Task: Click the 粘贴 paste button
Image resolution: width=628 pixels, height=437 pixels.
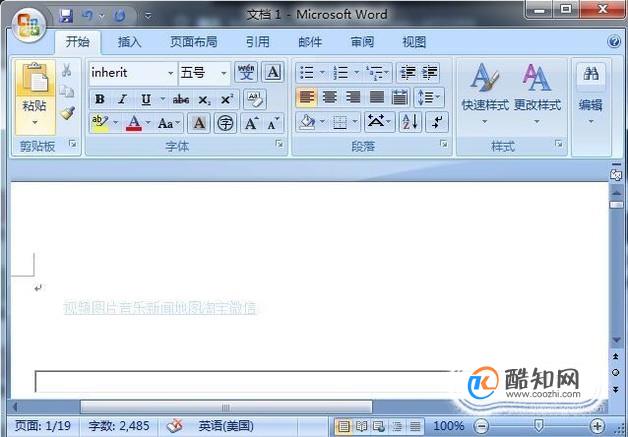Action: pyautogui.click(x=35, y=86)
